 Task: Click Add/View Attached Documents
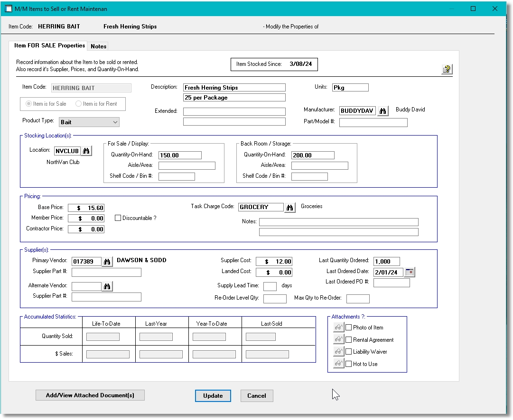click(90, 395)
